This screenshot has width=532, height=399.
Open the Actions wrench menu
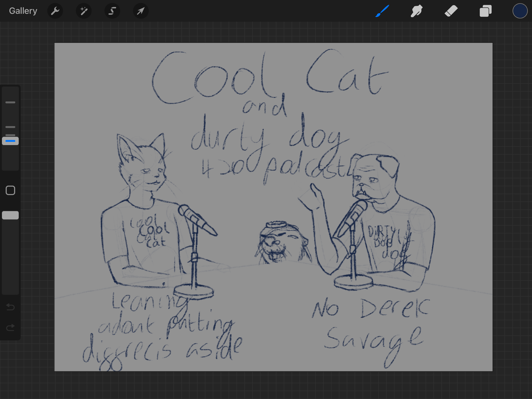(x=55, y=11)
